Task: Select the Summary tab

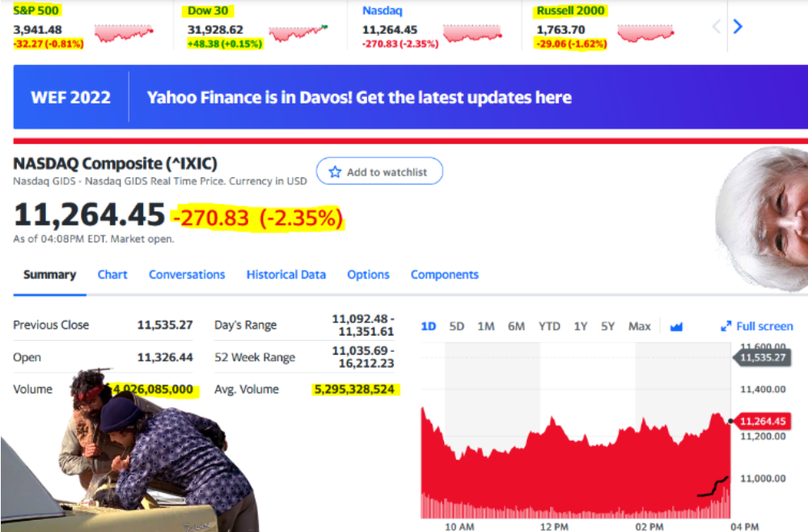Action: coord(49,275)
